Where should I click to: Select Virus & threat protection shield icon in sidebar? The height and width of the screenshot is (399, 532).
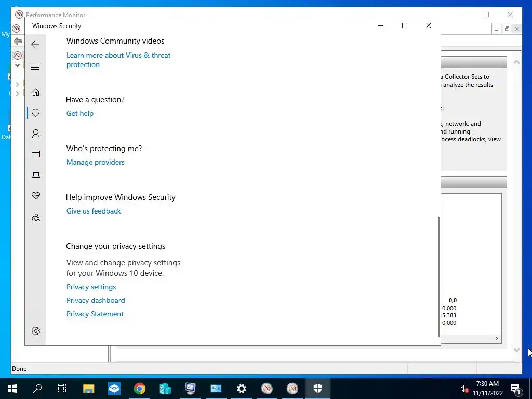click(36, 113)
